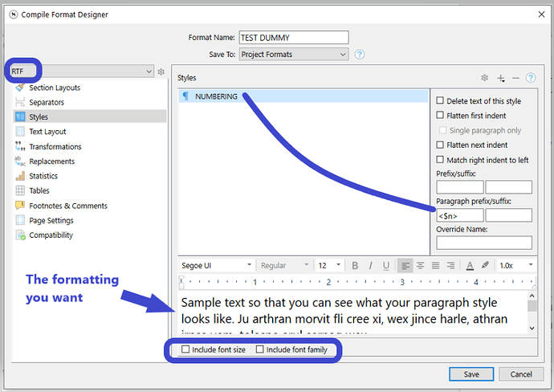Check Delete text of this style

click(x=440, y=100)
